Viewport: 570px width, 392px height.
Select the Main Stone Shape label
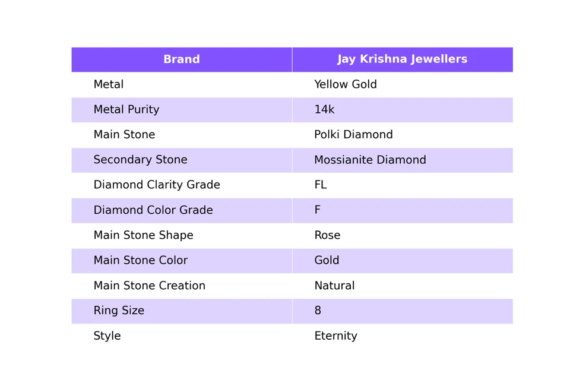coord(143,235)
